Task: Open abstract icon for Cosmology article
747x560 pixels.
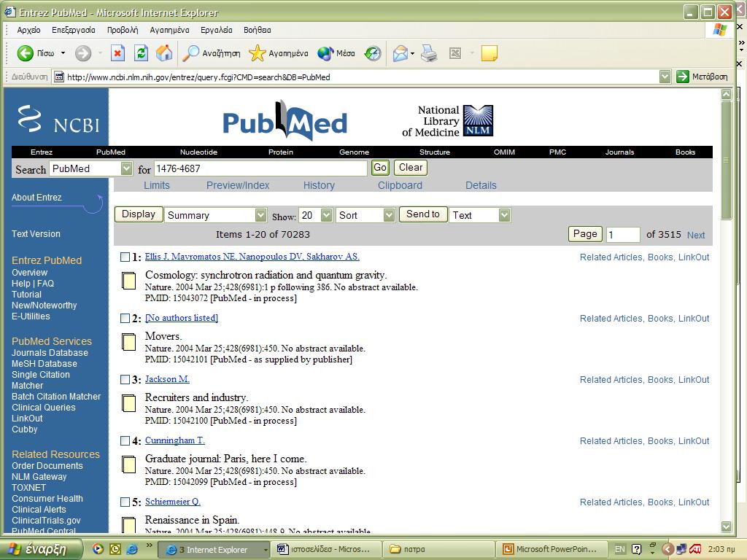Action: pos(128,281)
